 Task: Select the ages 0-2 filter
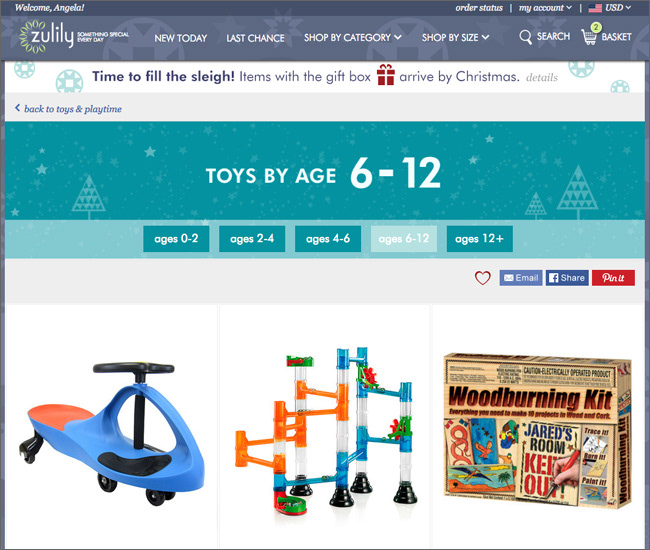[176, 239]
